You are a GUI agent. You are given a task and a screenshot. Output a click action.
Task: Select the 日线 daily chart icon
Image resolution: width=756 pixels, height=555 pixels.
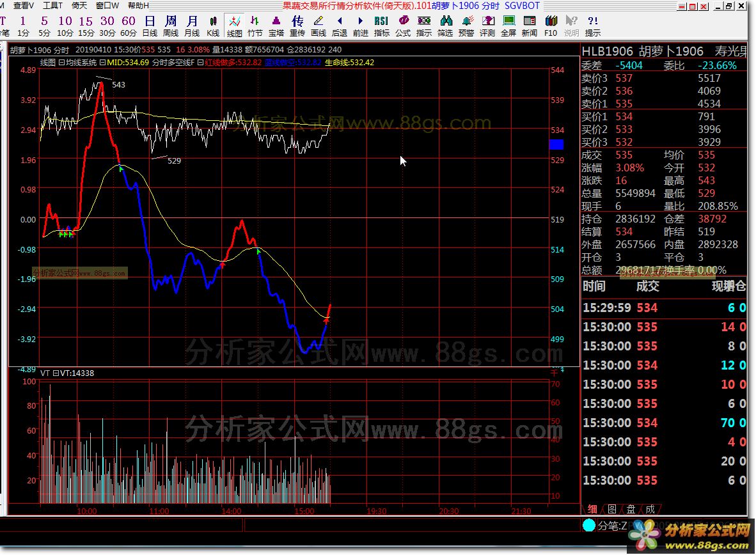150,26
